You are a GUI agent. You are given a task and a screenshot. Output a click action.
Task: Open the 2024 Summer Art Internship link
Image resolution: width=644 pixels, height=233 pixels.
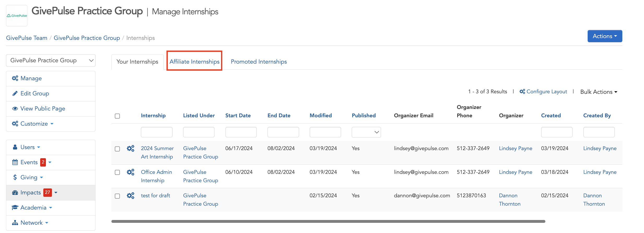(x=157, y=152)
